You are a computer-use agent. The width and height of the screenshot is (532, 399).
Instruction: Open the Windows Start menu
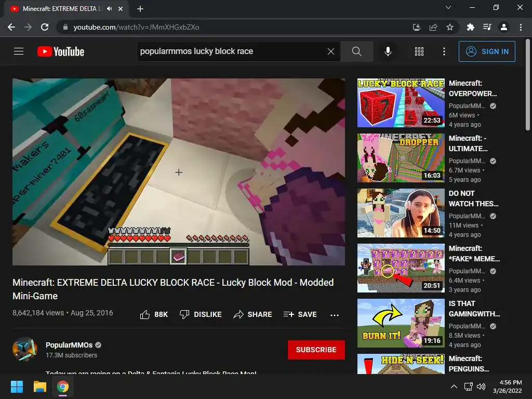click(17, 387)
